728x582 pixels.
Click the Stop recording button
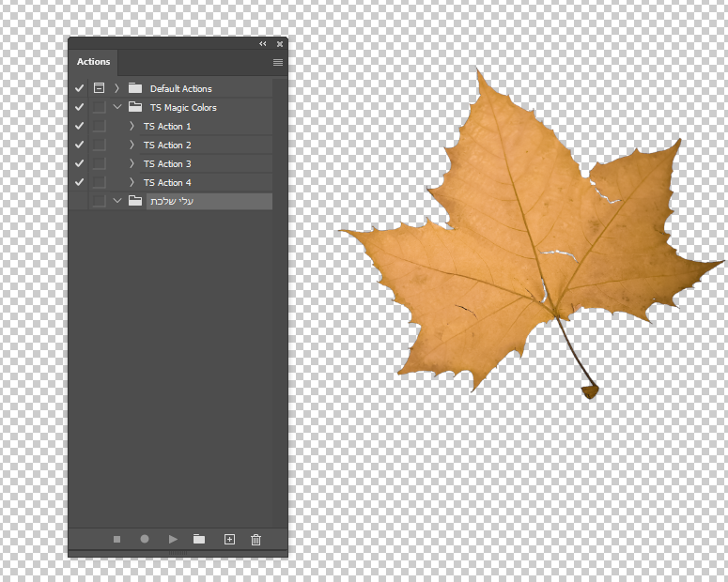point(116,539)
